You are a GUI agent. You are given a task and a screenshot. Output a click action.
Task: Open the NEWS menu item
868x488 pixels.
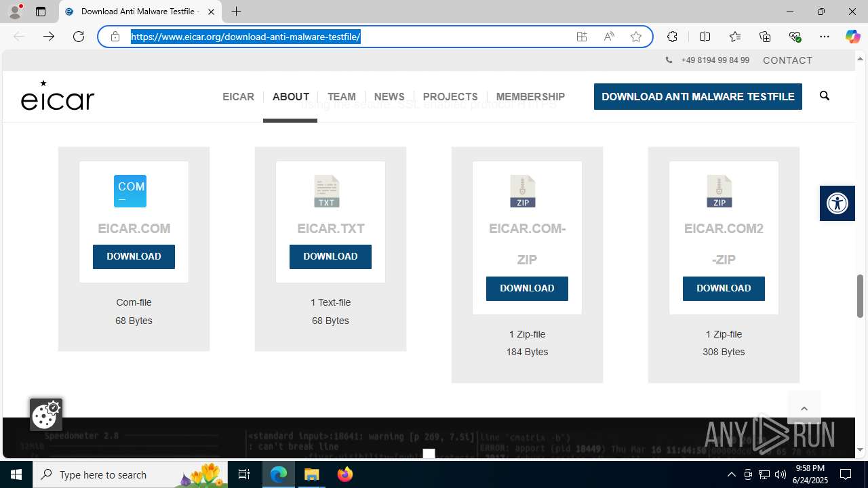point(389,96)
